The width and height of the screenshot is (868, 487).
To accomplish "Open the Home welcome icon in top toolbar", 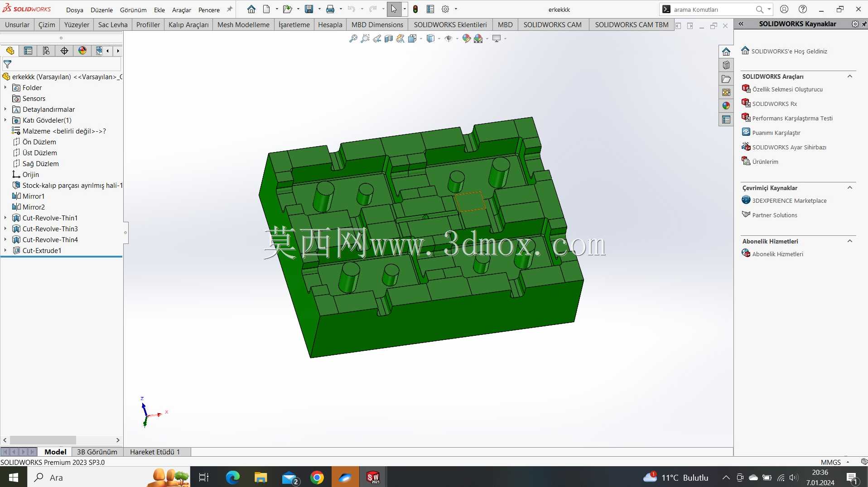I will coord(251,9).
